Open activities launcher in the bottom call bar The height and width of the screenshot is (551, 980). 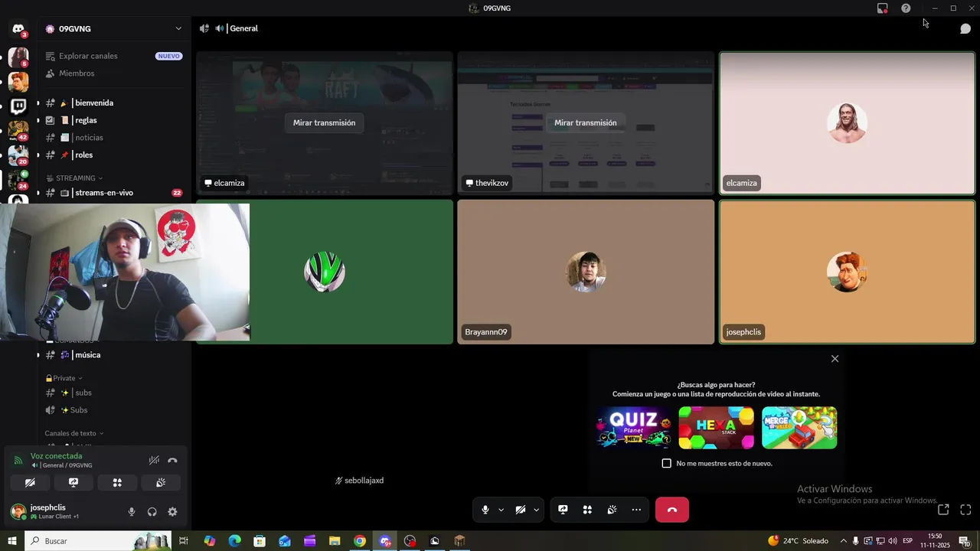[587, 510]
